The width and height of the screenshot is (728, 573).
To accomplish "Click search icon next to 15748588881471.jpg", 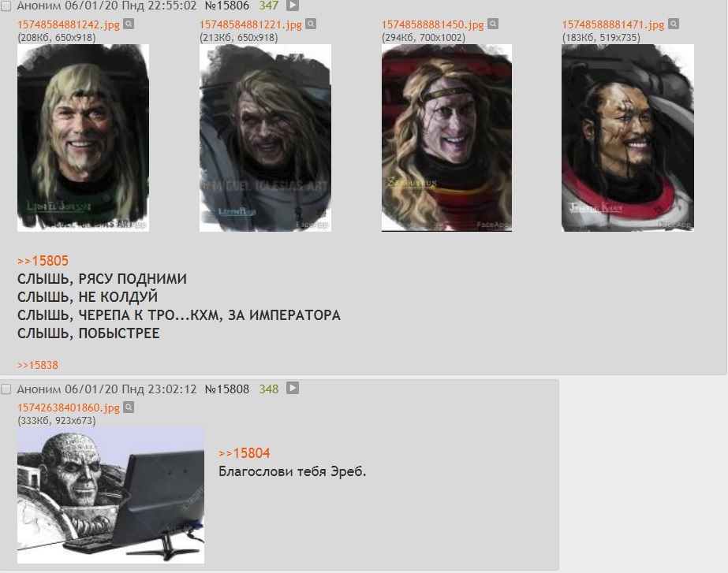I will click(x=674, y=24).
